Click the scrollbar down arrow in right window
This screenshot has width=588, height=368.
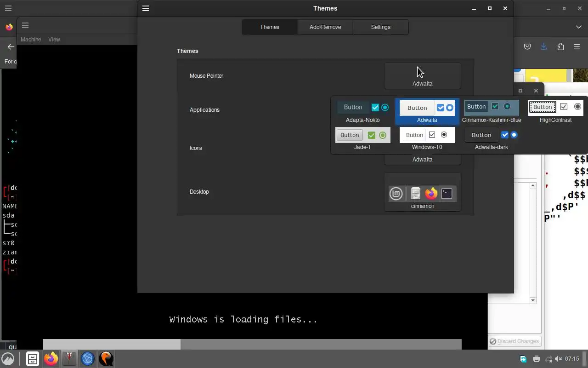point(533,300)
